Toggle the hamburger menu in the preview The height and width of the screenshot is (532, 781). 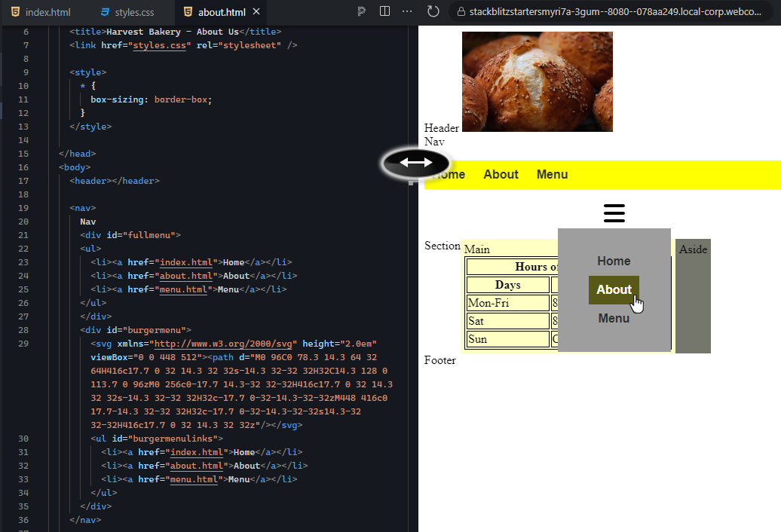click(x=614, y=212)
